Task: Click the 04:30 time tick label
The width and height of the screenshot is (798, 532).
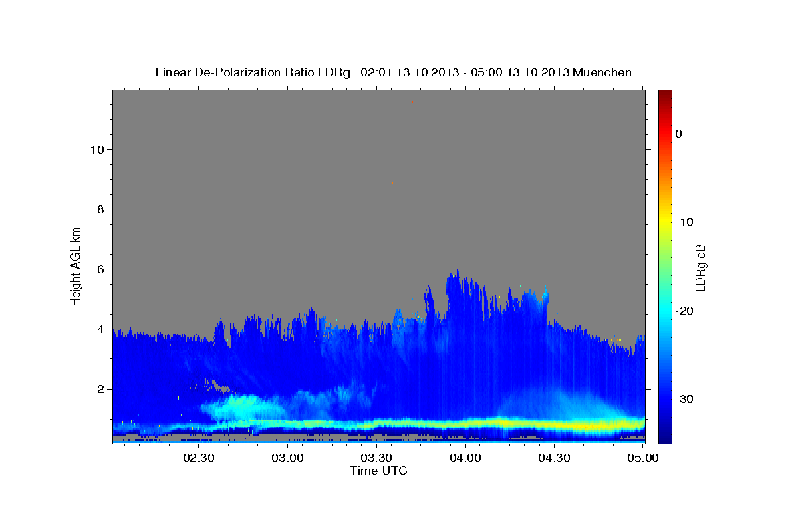Action: pos(554,458)
